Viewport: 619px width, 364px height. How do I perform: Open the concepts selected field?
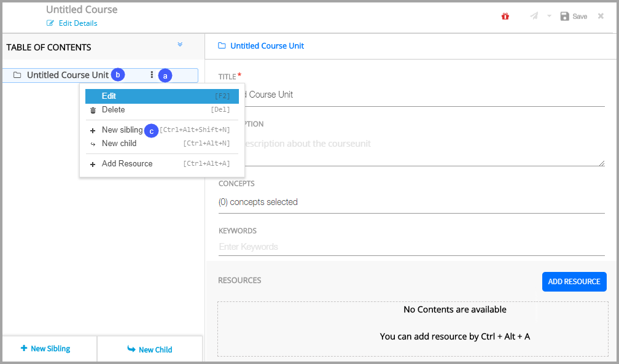point(411,202)
